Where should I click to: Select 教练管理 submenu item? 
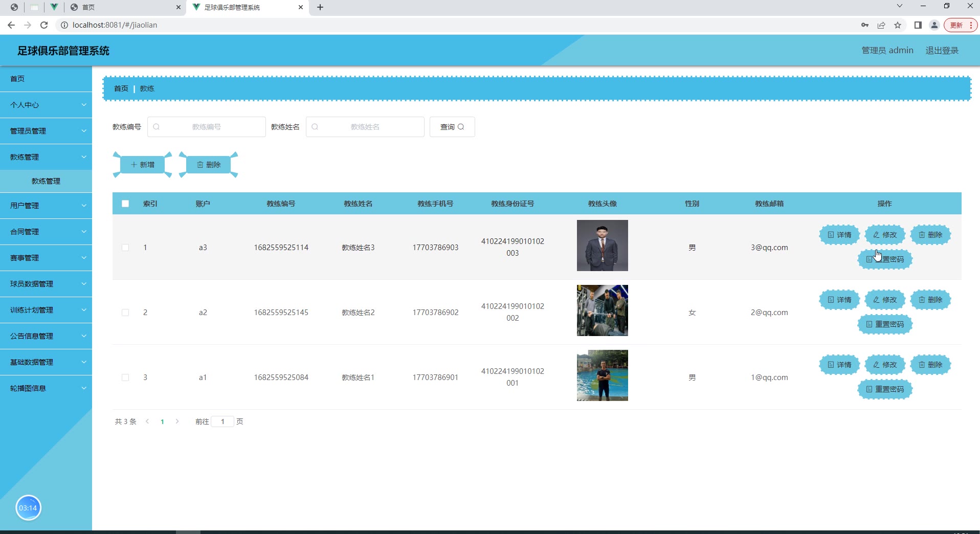coord(46,181)
